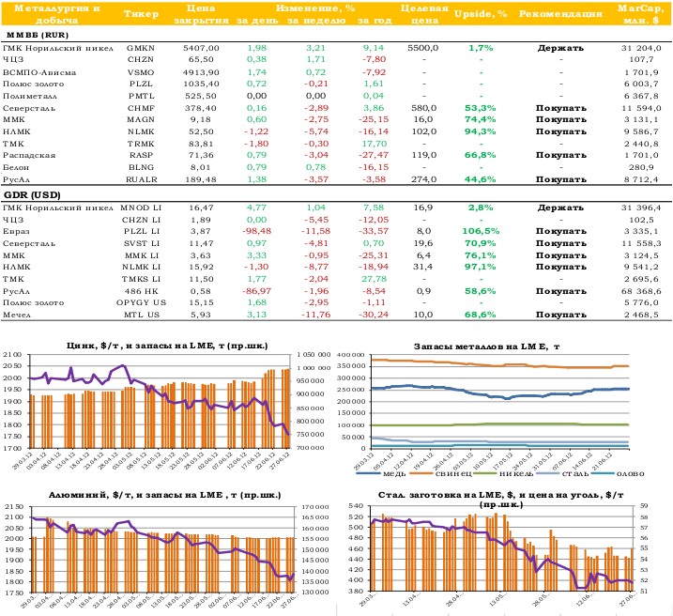Select the -86,97 daily change value
The height and width of the screenshot is (616, 673).
pos(256,291)
